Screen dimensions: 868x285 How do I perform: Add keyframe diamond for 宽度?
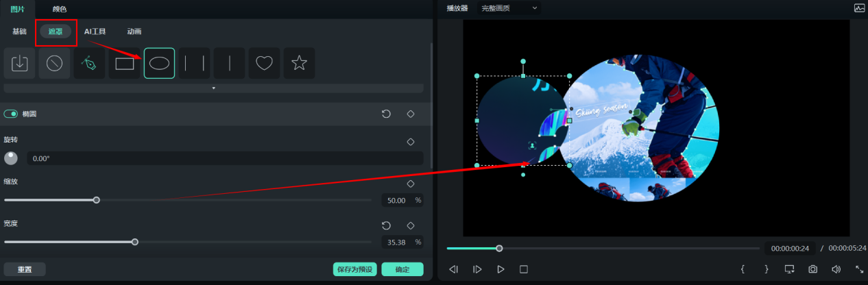click(411, 225)
